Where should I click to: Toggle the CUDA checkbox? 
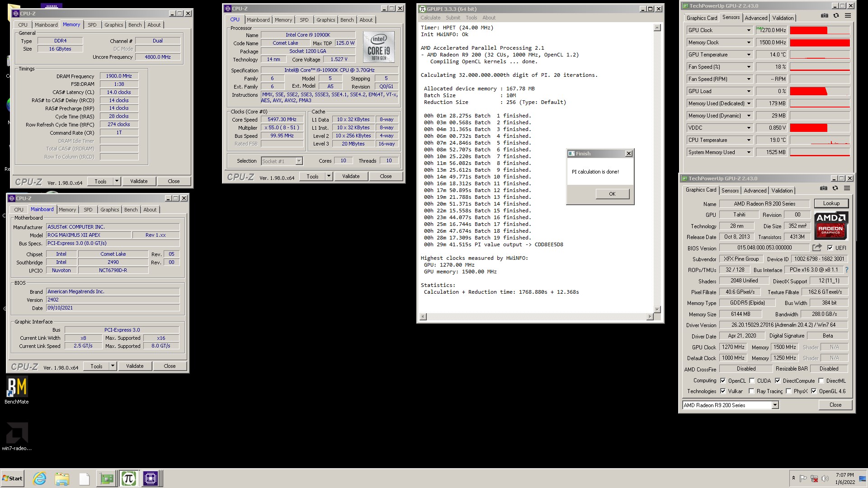[752, 380]
